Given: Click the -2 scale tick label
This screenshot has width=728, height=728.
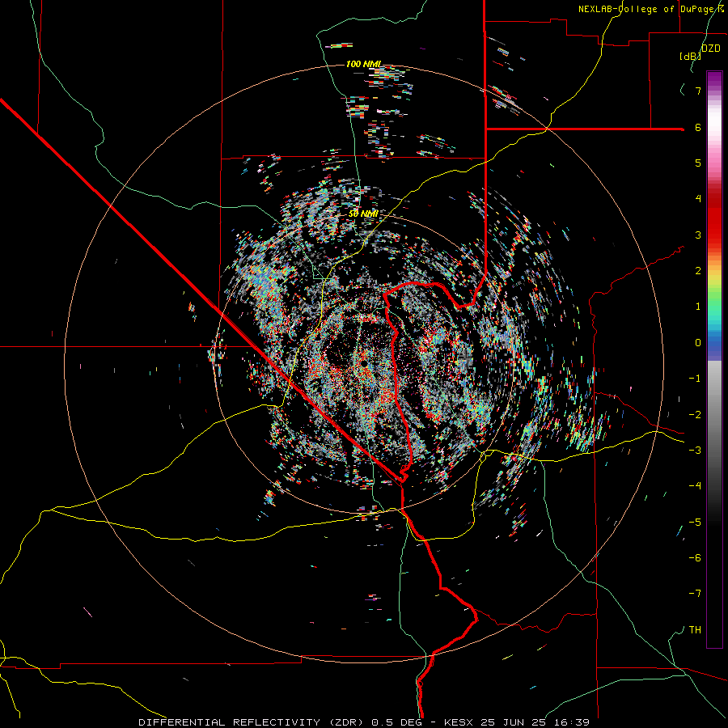Looking at the screenshot, I should [695, 415].
